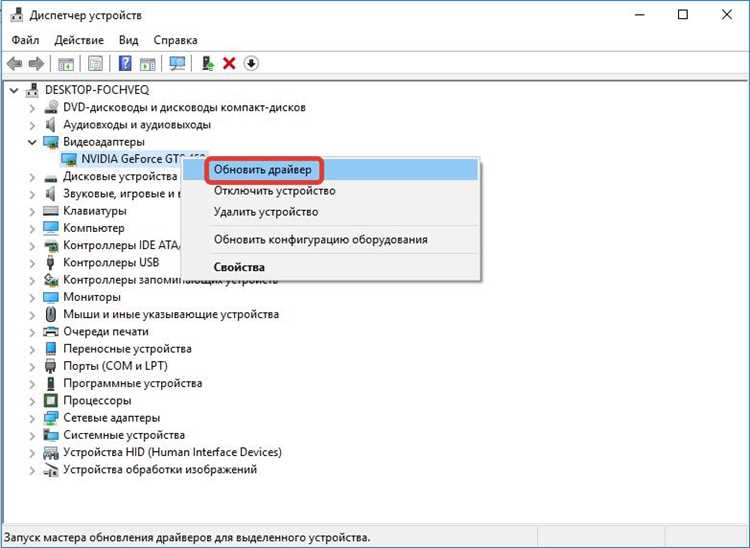Image resolution: width=750 pixels, height=548 pixels.
Task: Expand the Аудиовходы и аудиовыходы node
Action: tap(32, 125)
